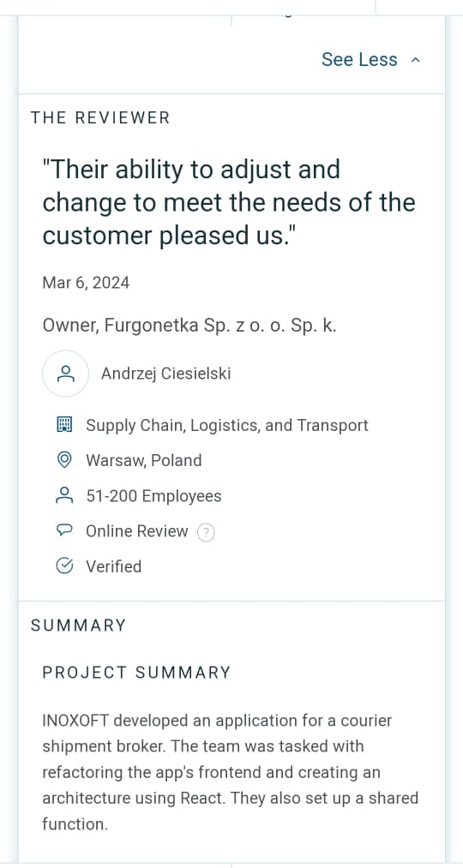
Task: Click the Online Review speech bubble icon
Action: 65,531
